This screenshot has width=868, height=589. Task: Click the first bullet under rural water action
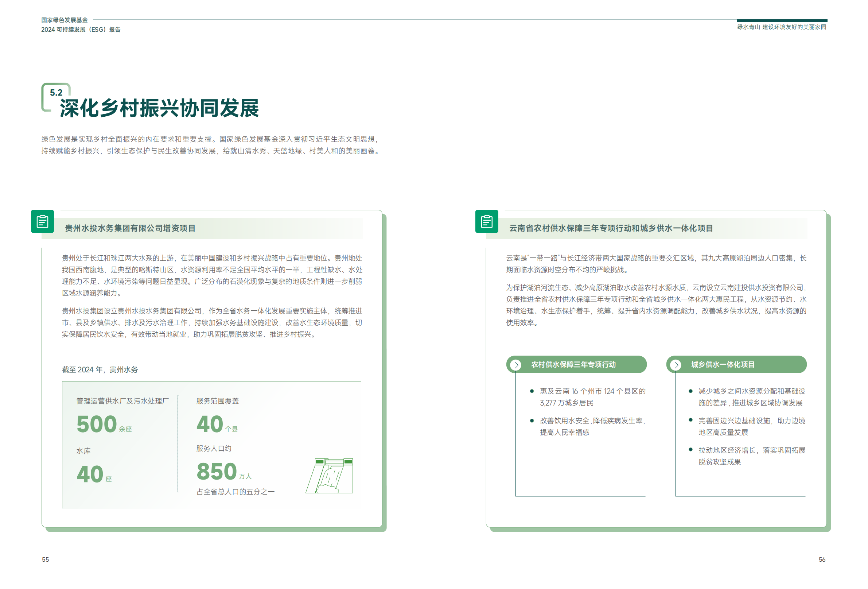point(532,391)
